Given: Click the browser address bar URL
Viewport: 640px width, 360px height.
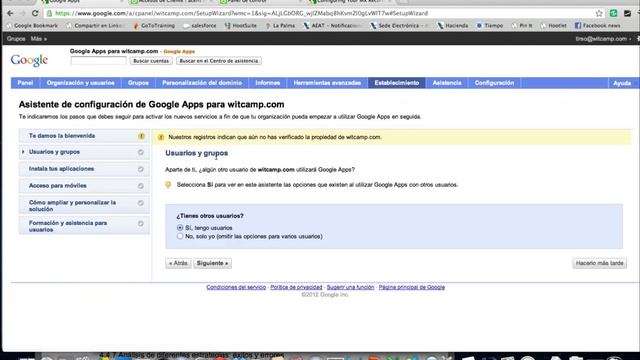Looking at the screenshot, I should (x=242, y=13).
